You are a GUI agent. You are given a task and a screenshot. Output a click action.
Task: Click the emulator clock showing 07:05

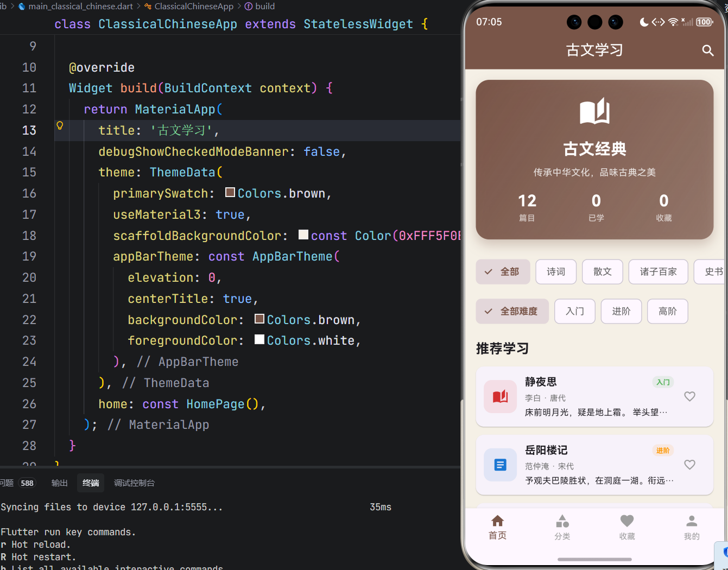489,22
